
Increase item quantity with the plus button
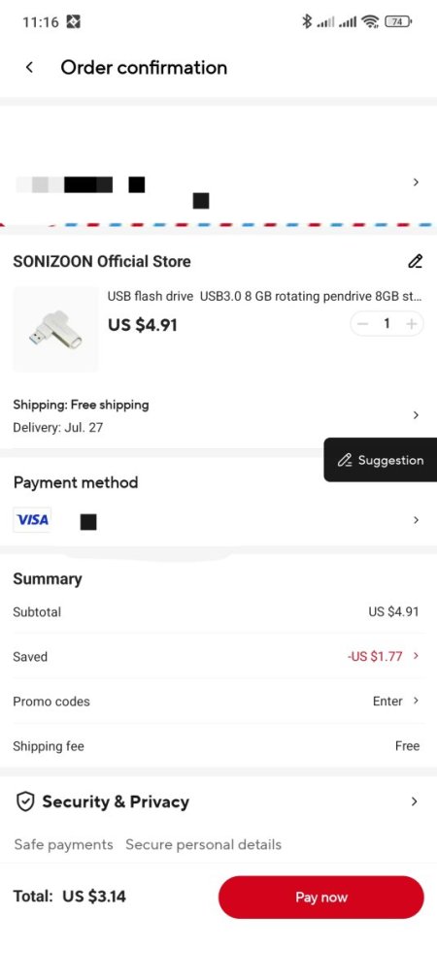pyautogui.click(x=411, y=324)
